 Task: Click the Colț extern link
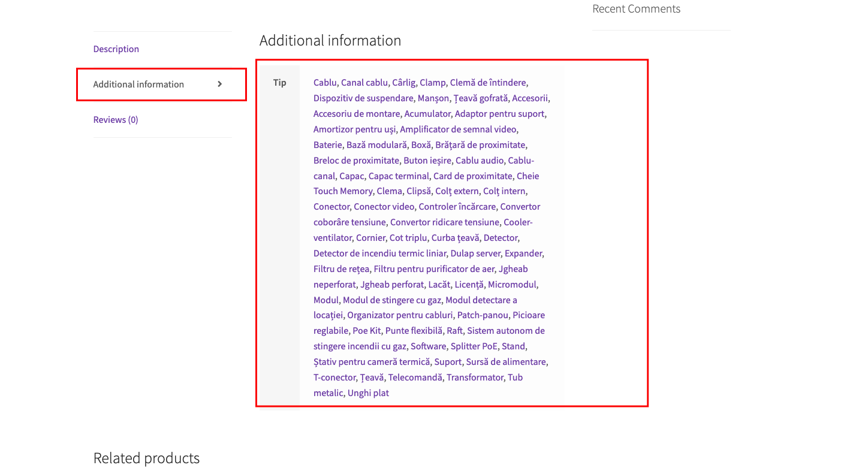[x=457, y=191]
